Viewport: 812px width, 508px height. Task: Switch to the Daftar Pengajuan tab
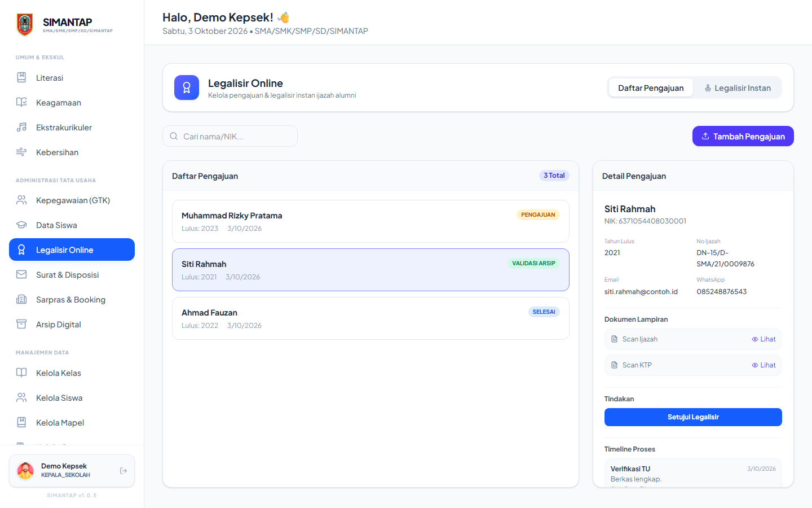651,87
